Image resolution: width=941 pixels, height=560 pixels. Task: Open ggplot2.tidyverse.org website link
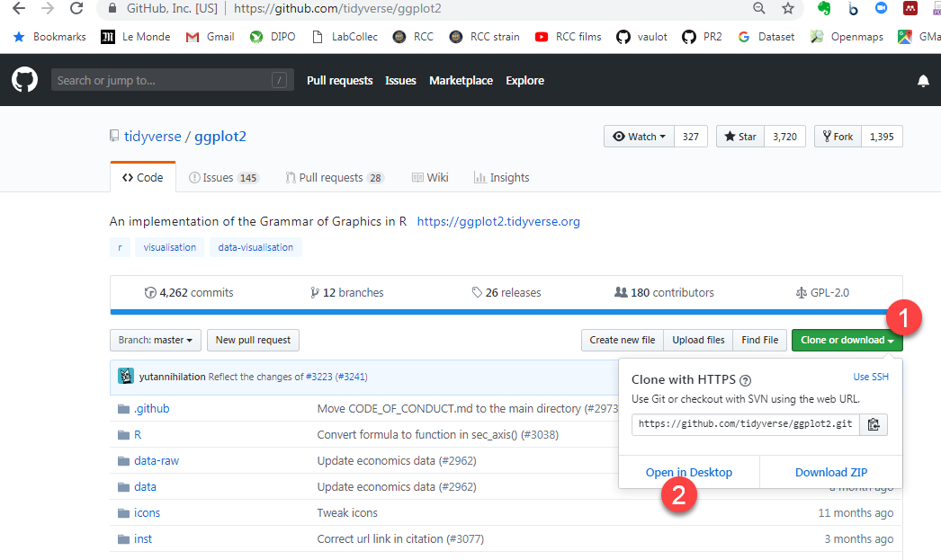tap(498, 221)
